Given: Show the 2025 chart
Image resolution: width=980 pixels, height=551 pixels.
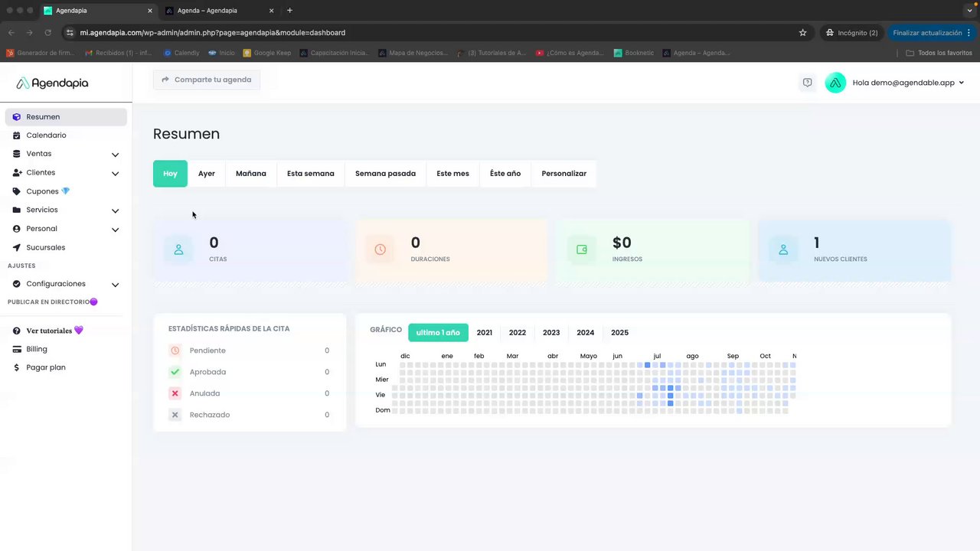Looking at the screenshot, I should pos(620,333).
